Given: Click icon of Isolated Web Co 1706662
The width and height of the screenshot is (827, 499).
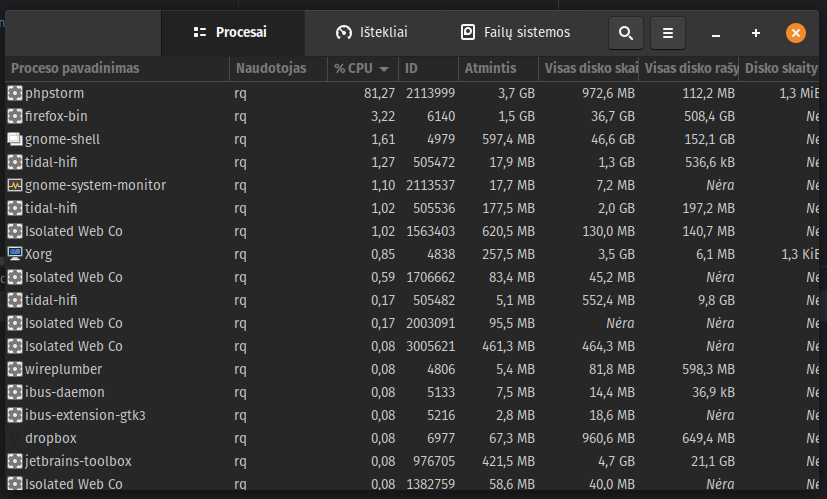Looking at the screenshot, I should [15, 277].
